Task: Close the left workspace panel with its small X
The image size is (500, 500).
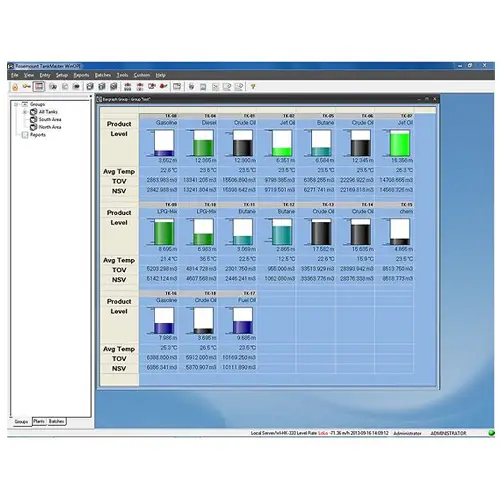Action: pos(90,96)
